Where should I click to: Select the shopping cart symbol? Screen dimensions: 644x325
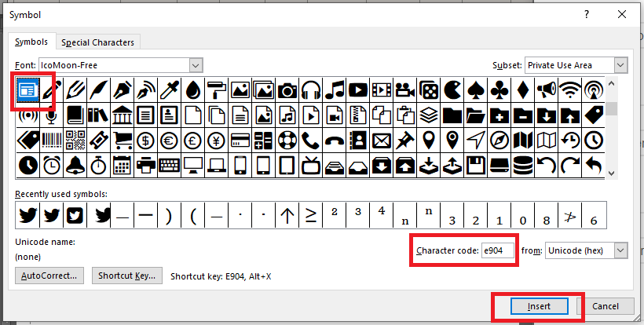click(x=122, y=141)
